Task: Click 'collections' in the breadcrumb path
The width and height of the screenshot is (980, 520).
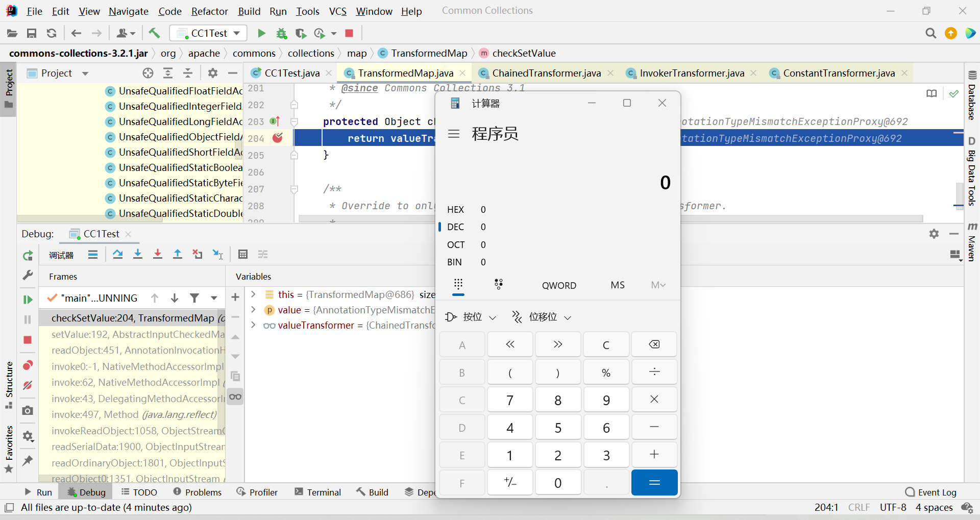Action: pos(311,53)
